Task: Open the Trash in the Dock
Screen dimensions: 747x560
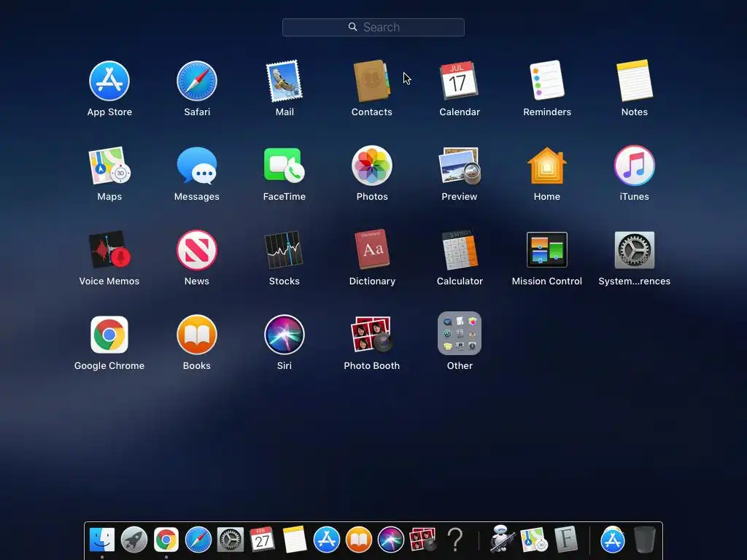Action: [x=645, y=540]
